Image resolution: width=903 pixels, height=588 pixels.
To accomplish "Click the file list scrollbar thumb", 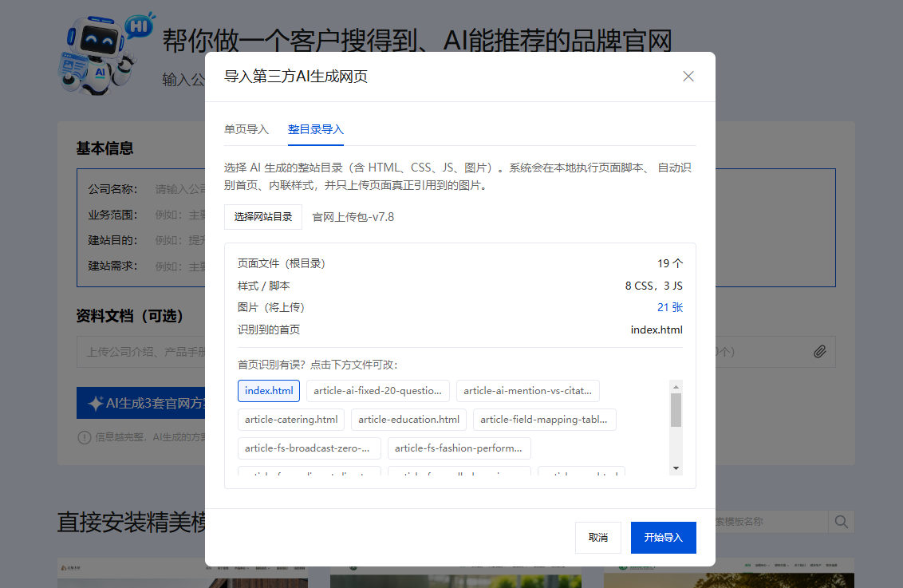I will pyautogui.click(x=676, y=410).
